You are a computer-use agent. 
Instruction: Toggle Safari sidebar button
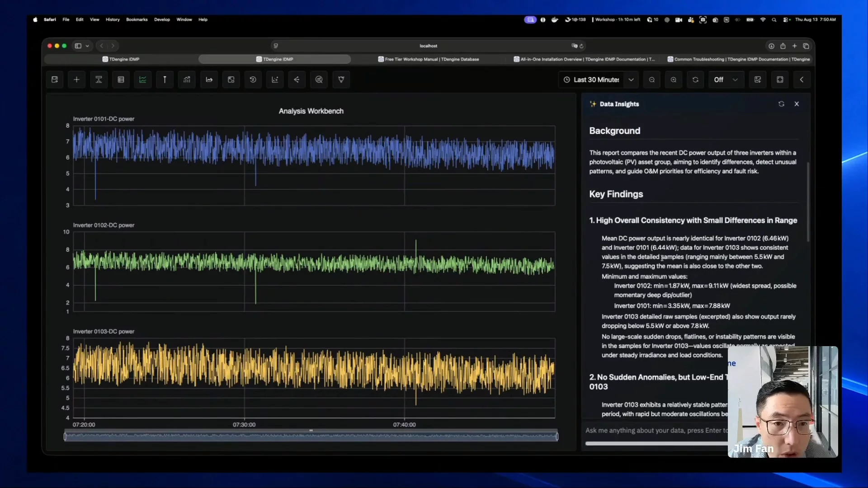[78, 46]
